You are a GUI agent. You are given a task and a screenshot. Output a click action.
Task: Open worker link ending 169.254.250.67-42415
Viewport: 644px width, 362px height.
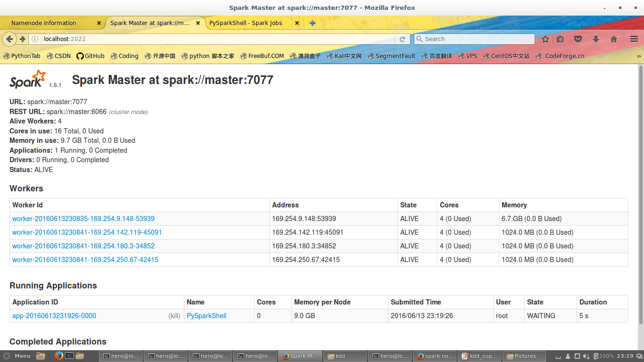pos(85,260)
